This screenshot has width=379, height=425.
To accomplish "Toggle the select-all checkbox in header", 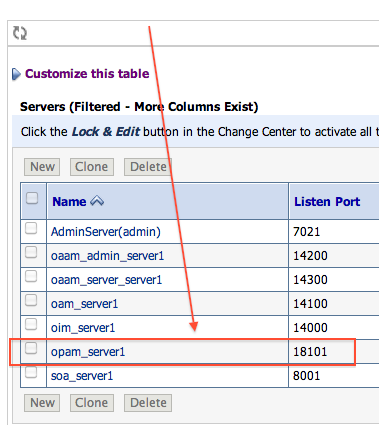I will pyautogui.click(x=32, y=198).
